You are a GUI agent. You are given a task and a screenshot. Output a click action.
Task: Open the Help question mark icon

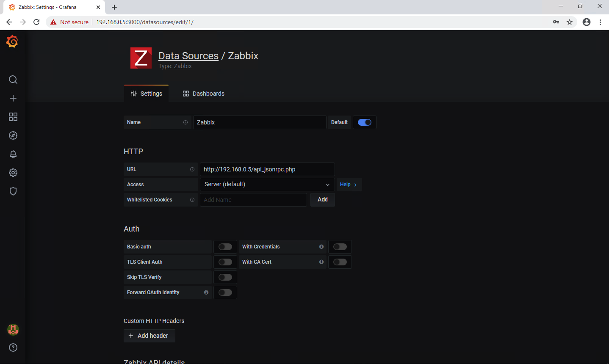coord(13,347)
